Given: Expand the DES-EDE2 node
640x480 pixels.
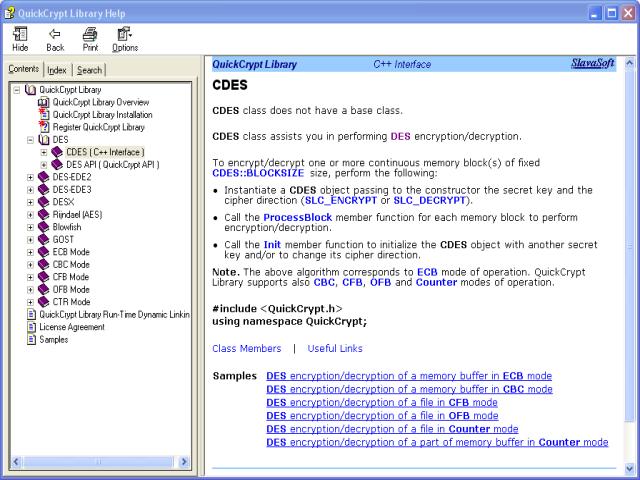Looking at the screenshot, I should (x=30, y=177).
